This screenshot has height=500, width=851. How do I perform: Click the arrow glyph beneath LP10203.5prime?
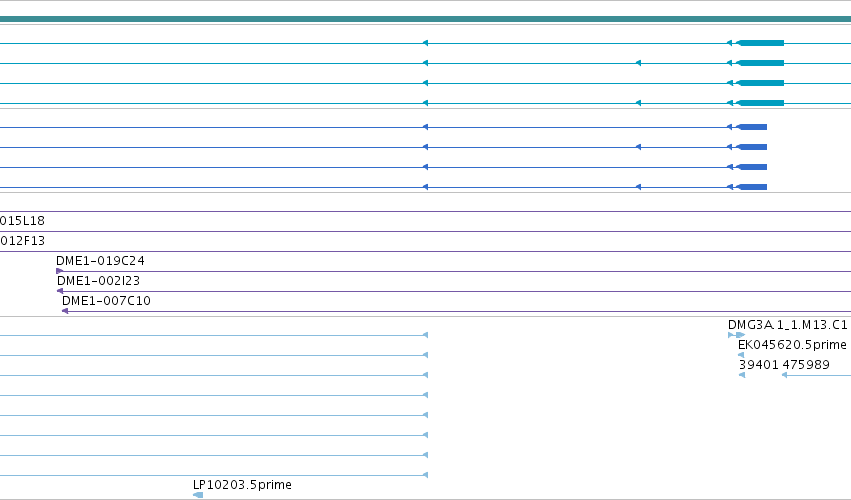(x=198, y=495)
